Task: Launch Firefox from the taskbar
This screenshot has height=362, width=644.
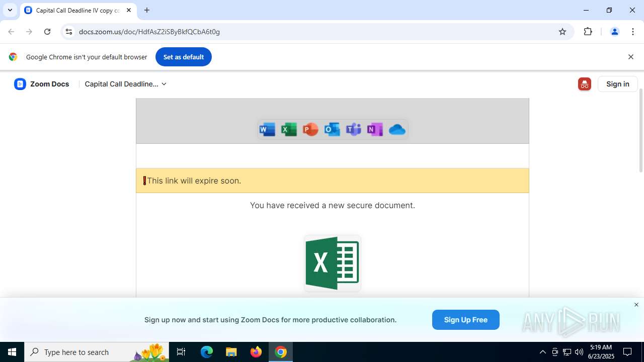Action: [256, 352]
